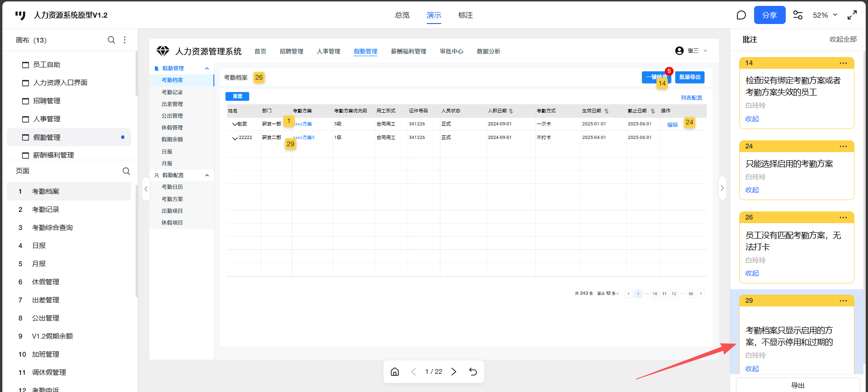Reset prototype with the undo arrow icon
This screenshot has height=392, width=868.
(473, 372)
